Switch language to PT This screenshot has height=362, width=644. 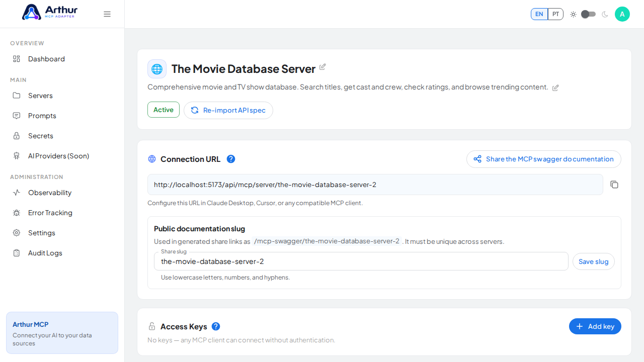(x=555, y=14)
